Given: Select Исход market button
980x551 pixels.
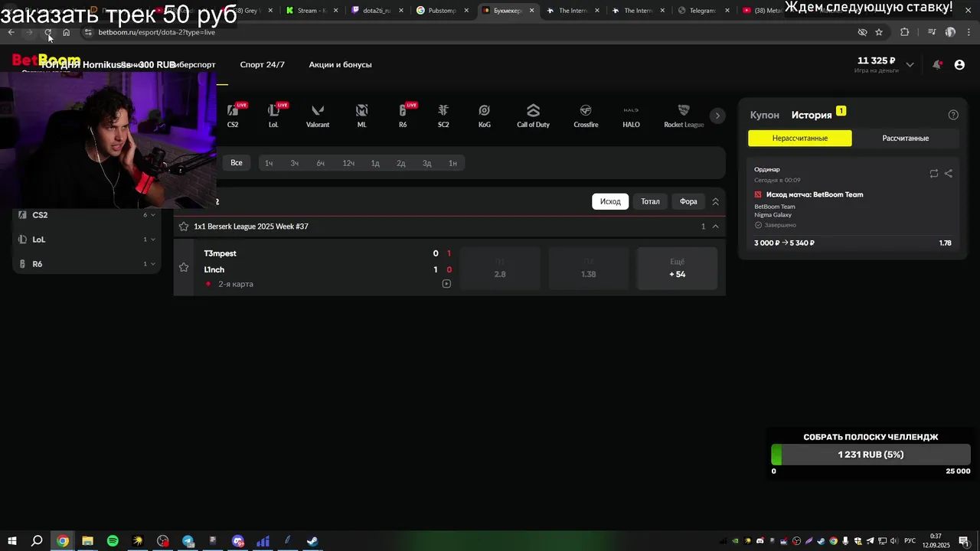Looking at the screenshot, I should point(610,201).
